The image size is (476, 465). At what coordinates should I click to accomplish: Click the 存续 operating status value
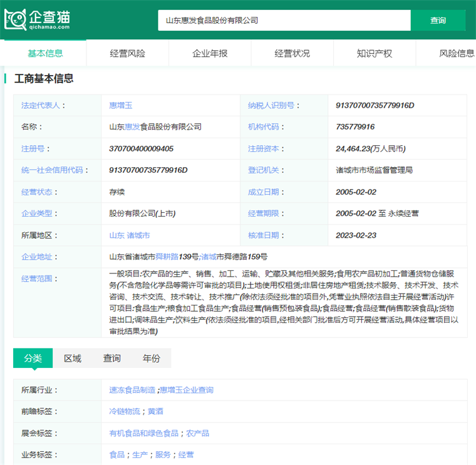(117, 192)
